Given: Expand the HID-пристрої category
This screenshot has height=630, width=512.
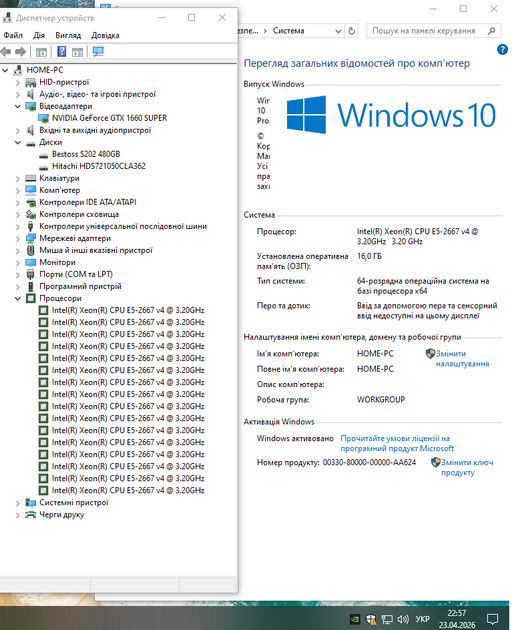Looking at the screenshot, I should pyautogui.click(x=17, y=82).
